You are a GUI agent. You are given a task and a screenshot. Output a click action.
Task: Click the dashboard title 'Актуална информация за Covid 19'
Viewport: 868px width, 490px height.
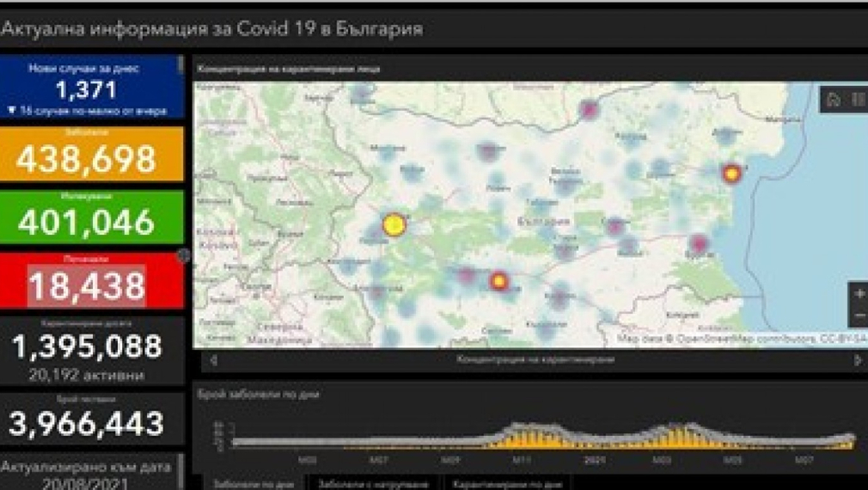click(x=212, y=28)
